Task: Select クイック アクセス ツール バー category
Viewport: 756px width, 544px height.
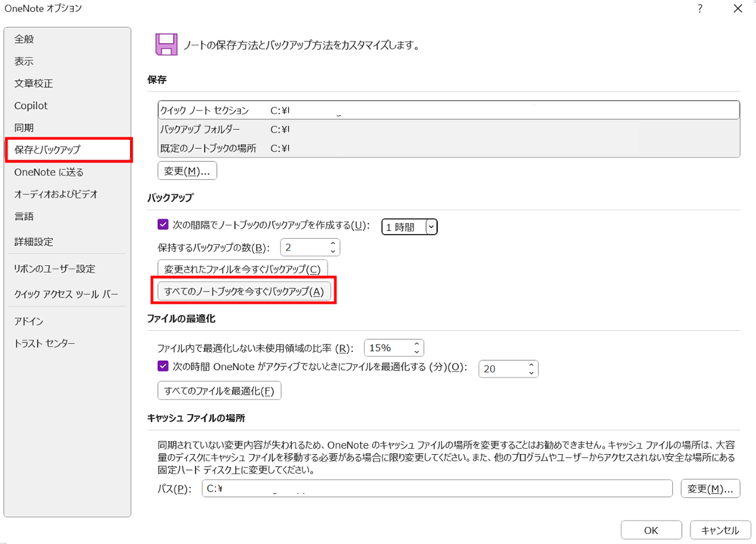Action: tap(67, 294)
